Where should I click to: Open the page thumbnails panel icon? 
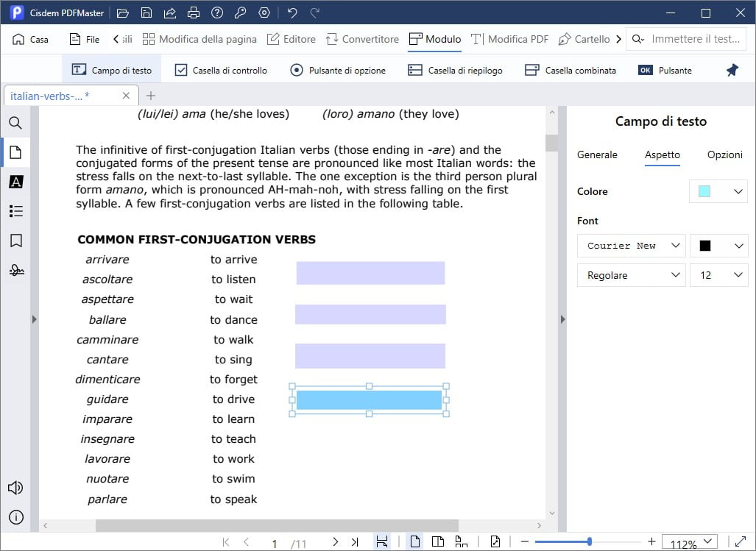15,152
